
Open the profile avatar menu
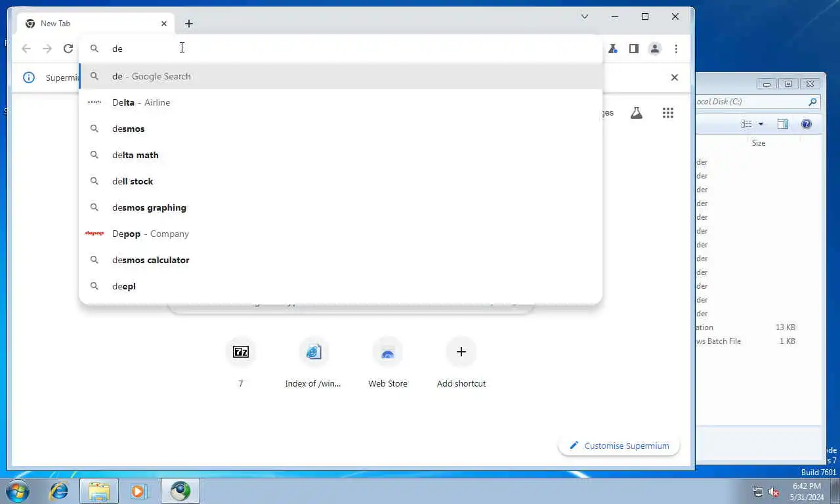click(x=655, y=49)
